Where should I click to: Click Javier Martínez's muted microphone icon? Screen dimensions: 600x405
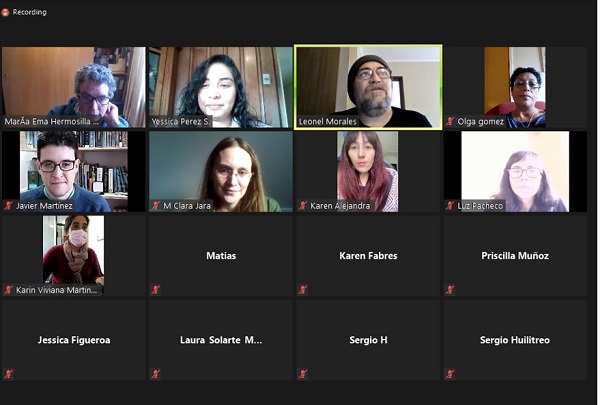point(9,206)
